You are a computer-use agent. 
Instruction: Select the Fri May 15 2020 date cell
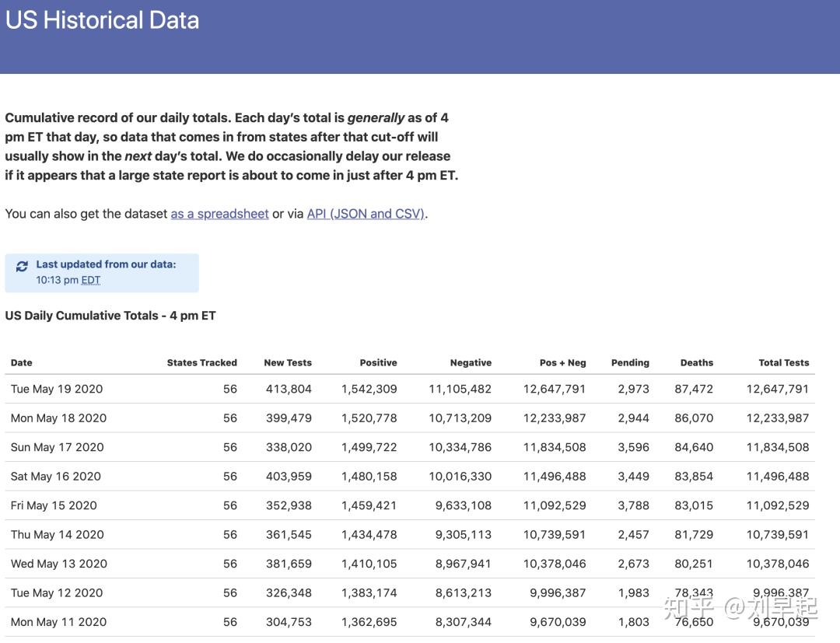(54, 505)
